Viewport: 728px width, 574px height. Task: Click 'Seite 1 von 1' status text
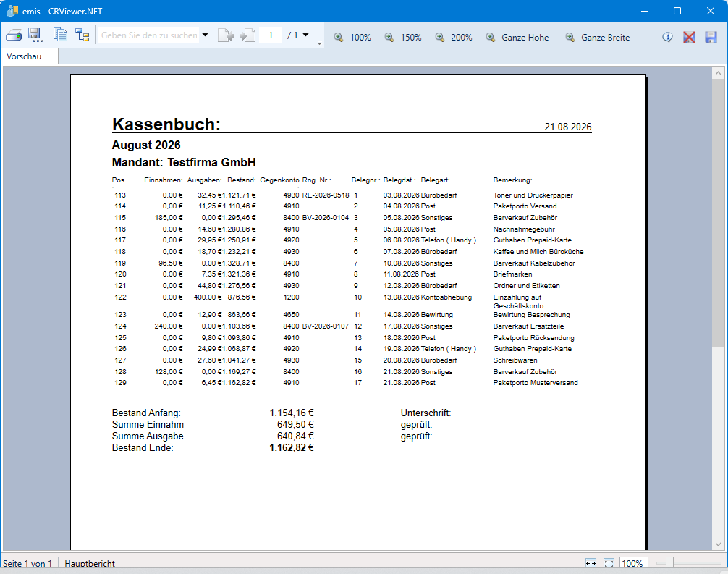pyautogui.click(x=27, y=563)
